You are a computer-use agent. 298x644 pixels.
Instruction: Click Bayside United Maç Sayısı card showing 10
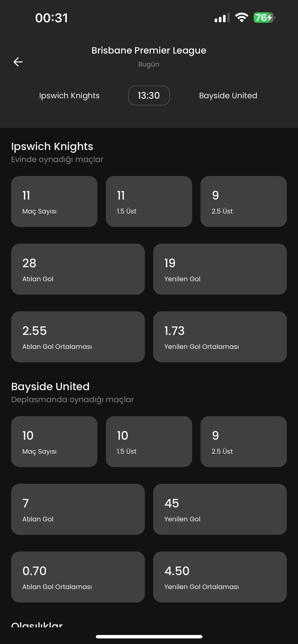pyautogui.click(x=54, y=441)
